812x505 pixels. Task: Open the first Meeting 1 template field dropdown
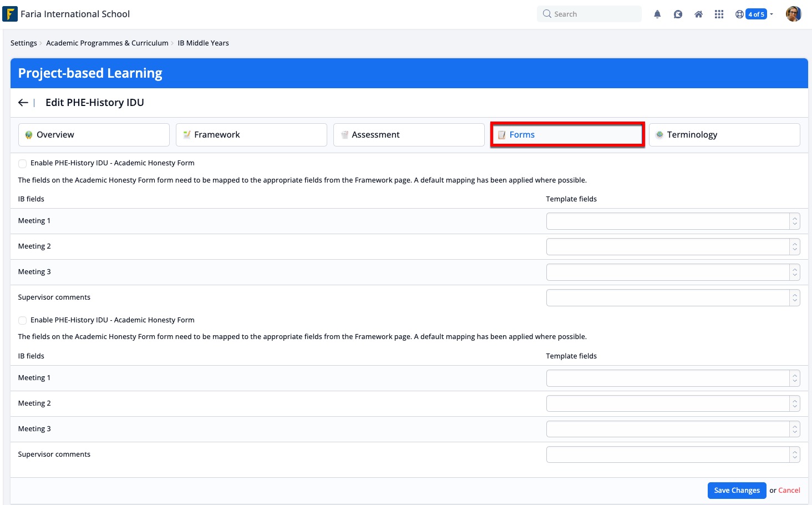pyautogui.click(x=672, y=221)
